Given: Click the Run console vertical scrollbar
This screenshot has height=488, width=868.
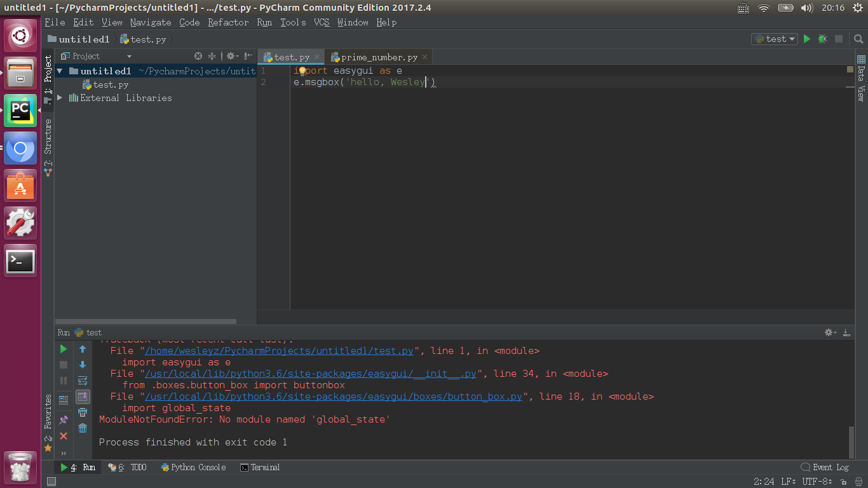Looking at the screenshot, I should tap(851, 441).
